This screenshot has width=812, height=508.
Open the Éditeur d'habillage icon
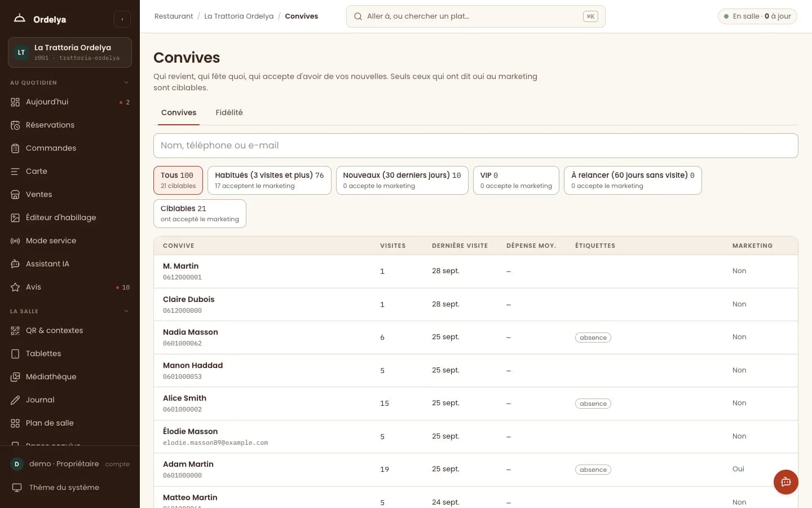click(x=15, y=218)
